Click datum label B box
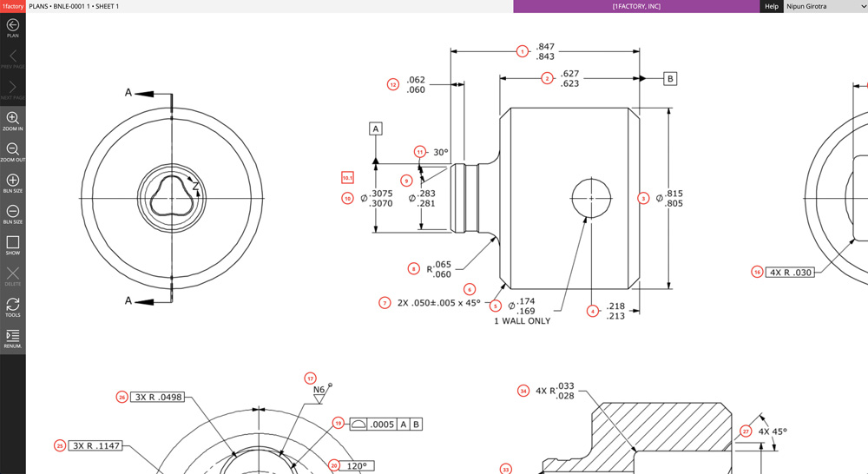868x474 pixels. [670, 79]
